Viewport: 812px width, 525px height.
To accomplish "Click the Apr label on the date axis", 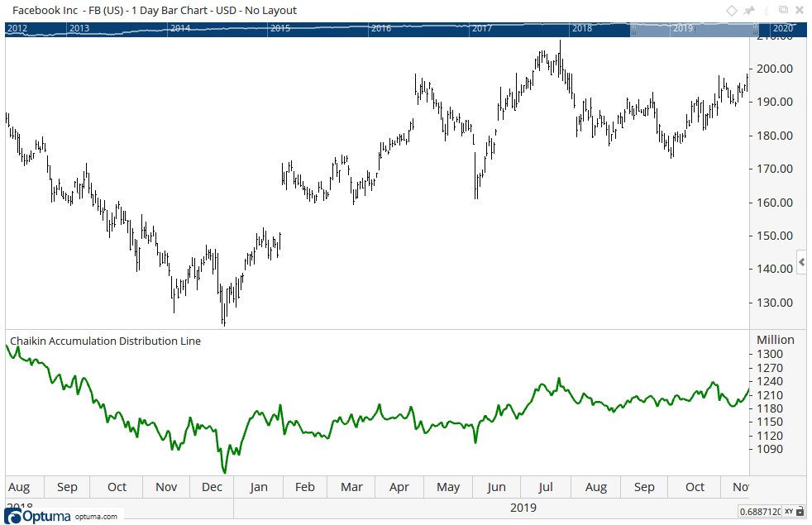I will pyautogui.click(x=399, y=487).
